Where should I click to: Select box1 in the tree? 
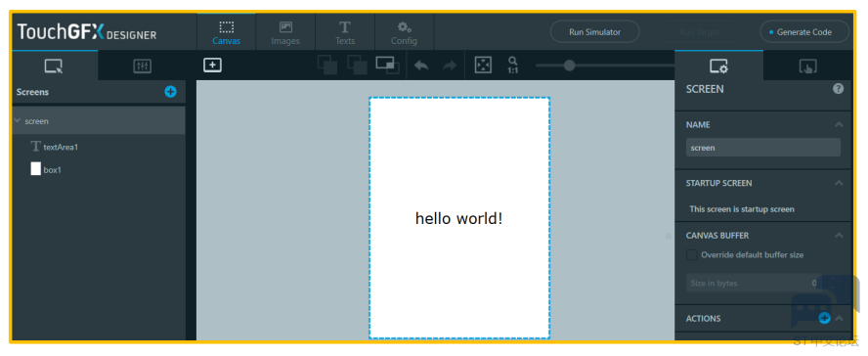pyautogui.click(x=53, y=170)
